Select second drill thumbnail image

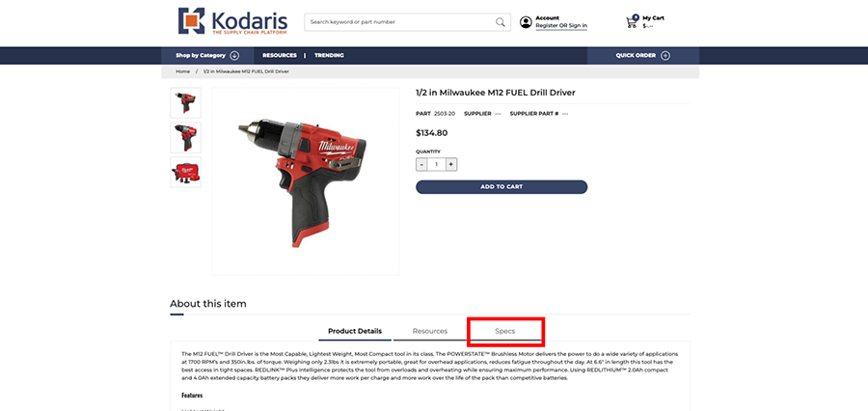(x=185, y=137)
